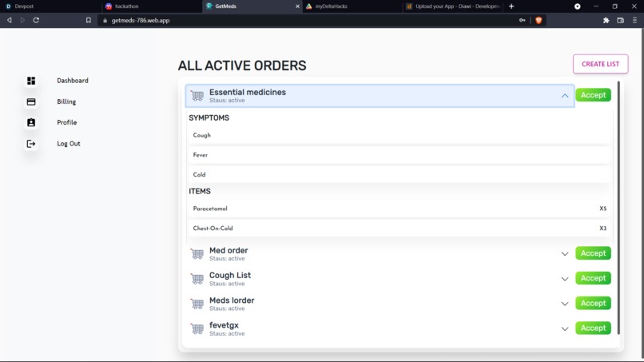Expand the Med order details
Viewport: 644px width, 362px height.
click(565, 254)
